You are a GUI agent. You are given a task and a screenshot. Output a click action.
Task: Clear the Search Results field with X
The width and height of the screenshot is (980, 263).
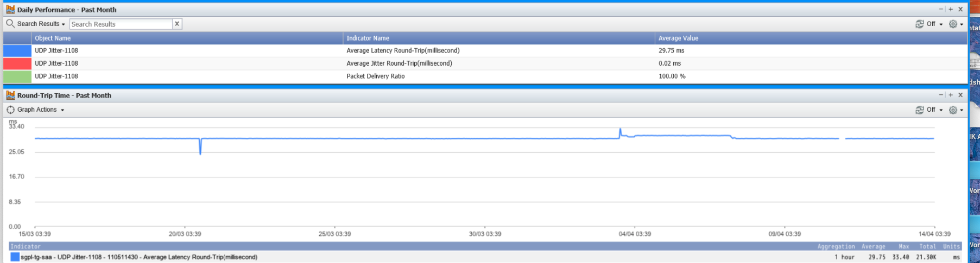click(177, 24)
